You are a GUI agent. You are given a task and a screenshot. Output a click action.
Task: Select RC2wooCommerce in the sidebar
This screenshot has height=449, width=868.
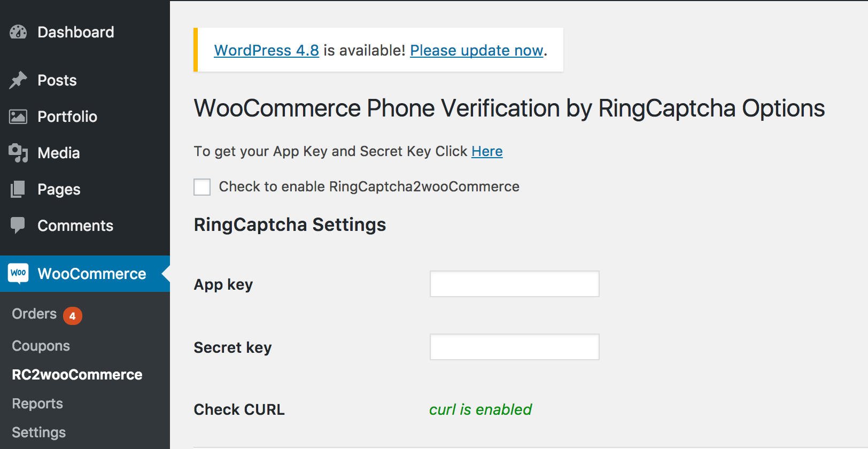[x=77, y=375]
